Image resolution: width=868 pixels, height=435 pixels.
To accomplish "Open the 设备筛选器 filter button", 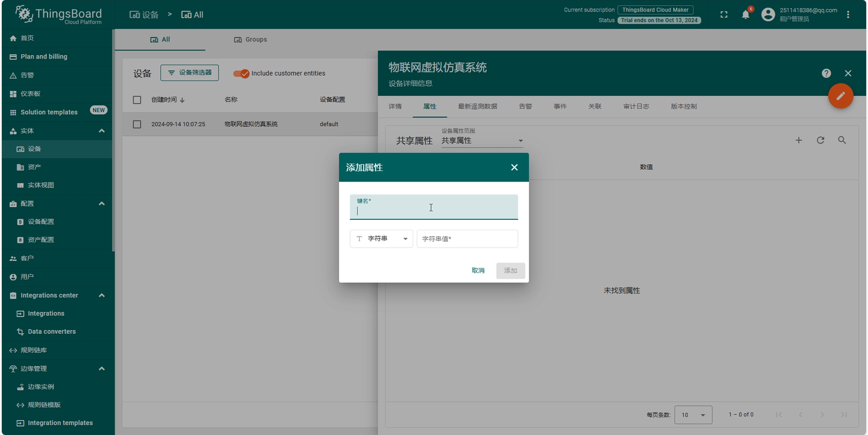I will click(x=189, y=73).
